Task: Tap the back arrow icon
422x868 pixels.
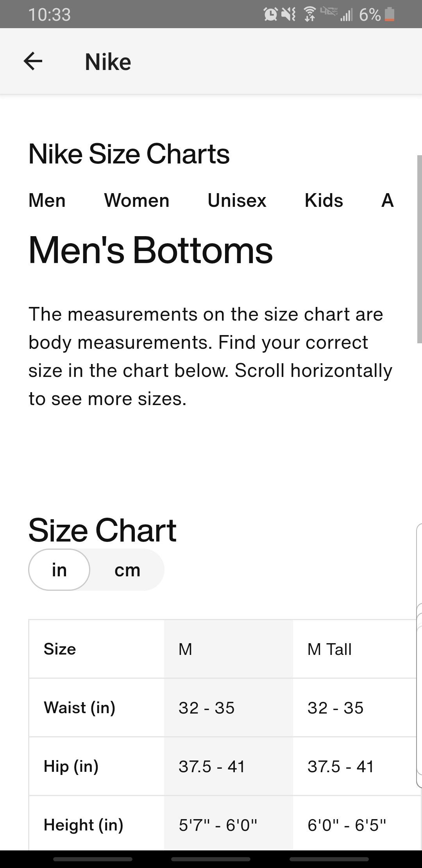Action: [33, 61]
